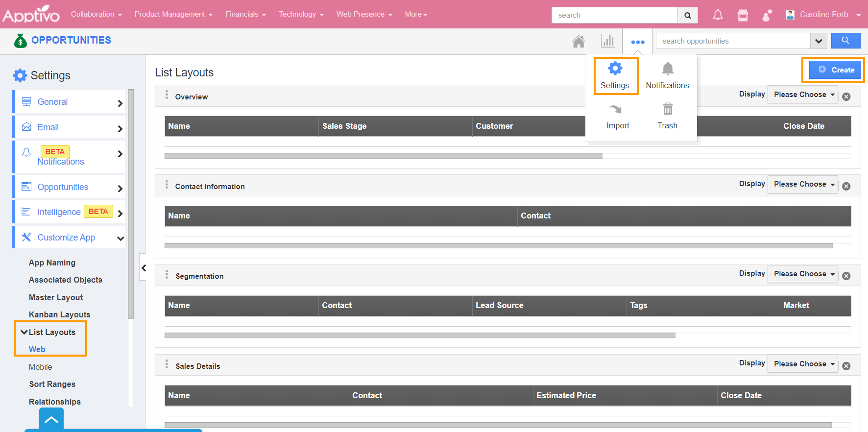Open App Naming settings

pos(52,263)
